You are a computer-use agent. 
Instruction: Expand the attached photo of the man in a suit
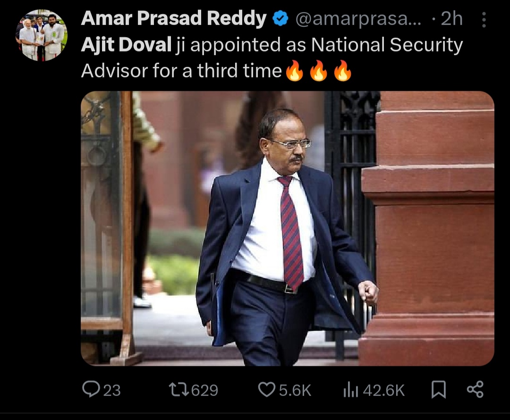pos(288,228)
